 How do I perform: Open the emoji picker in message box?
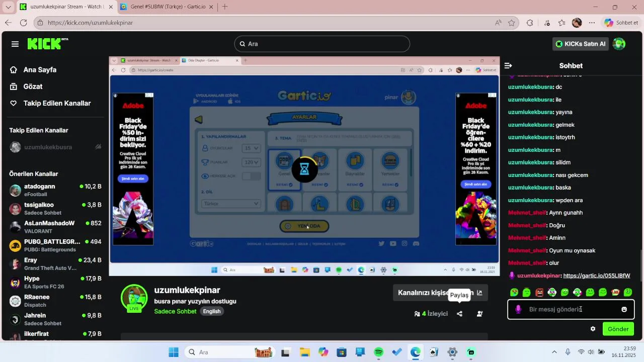point(624,309)
